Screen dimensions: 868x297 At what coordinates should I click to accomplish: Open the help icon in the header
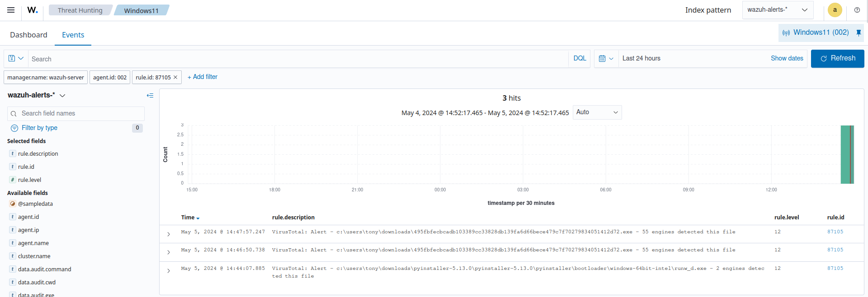(857, 10)
